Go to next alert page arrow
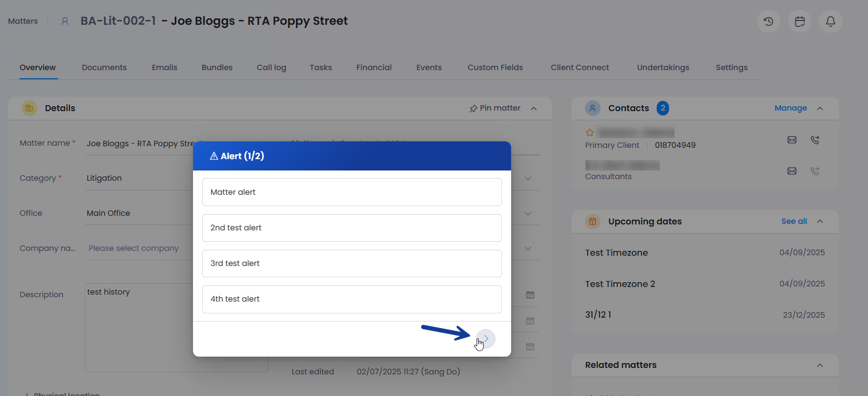 click(486, 339)
